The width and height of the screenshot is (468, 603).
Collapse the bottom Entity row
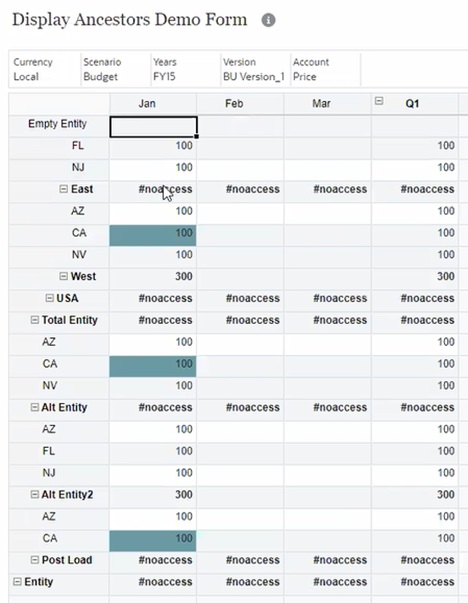[x=17, y=582]
